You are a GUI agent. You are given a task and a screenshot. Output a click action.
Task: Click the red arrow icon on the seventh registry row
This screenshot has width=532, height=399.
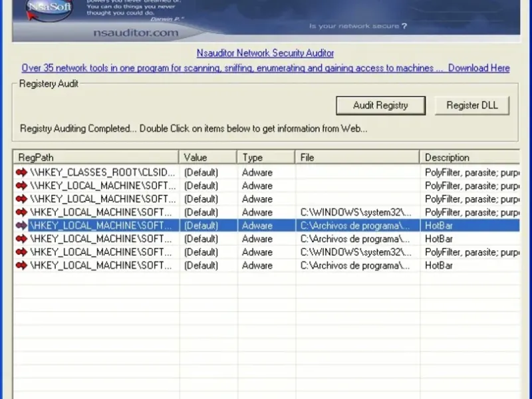pyautogui.click(x=21, y=252)
